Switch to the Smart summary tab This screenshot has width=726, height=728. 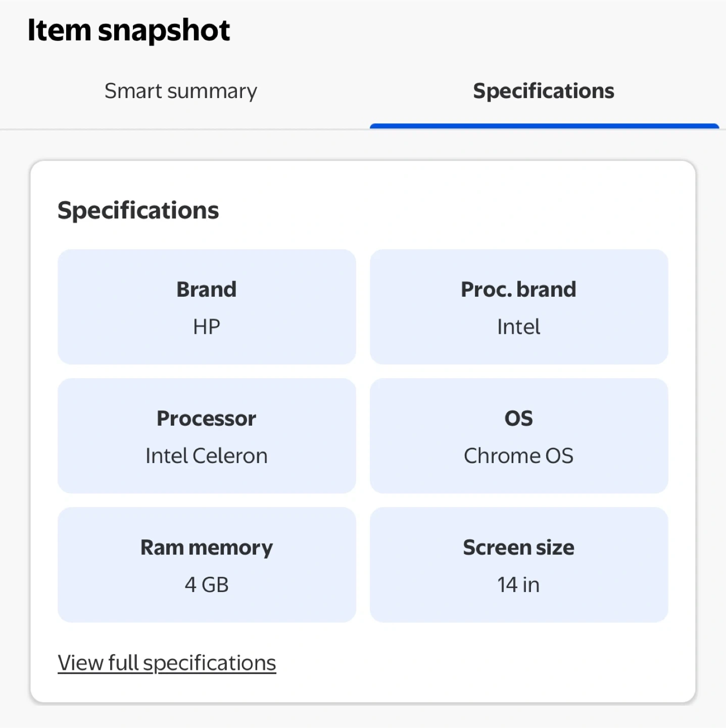coord(180,92)
